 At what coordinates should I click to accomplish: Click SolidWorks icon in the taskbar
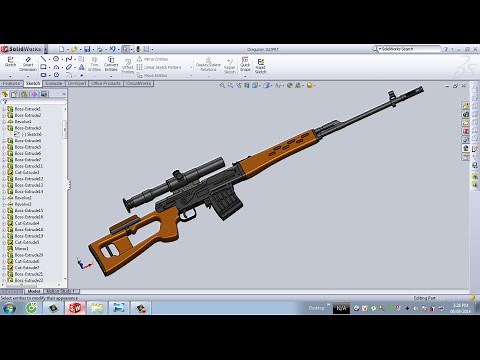(75, 308)
